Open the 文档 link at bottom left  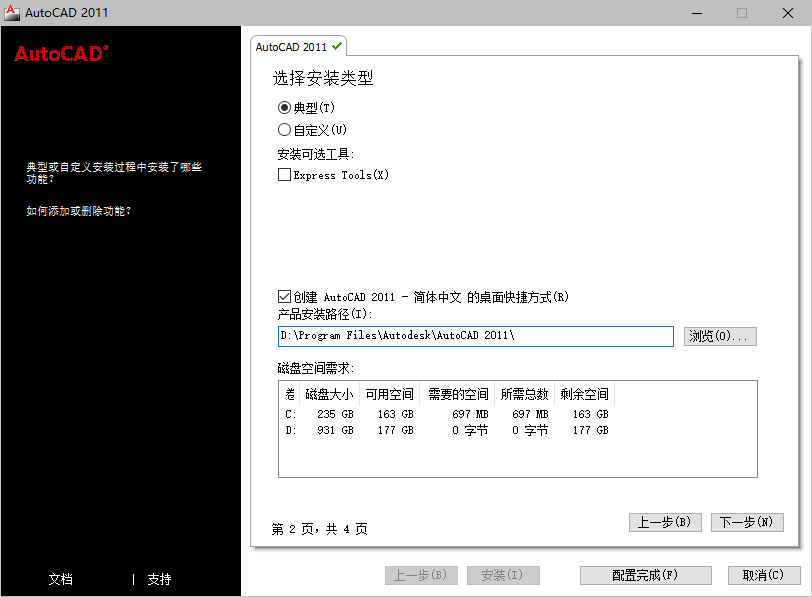click(x=62, y=579)
